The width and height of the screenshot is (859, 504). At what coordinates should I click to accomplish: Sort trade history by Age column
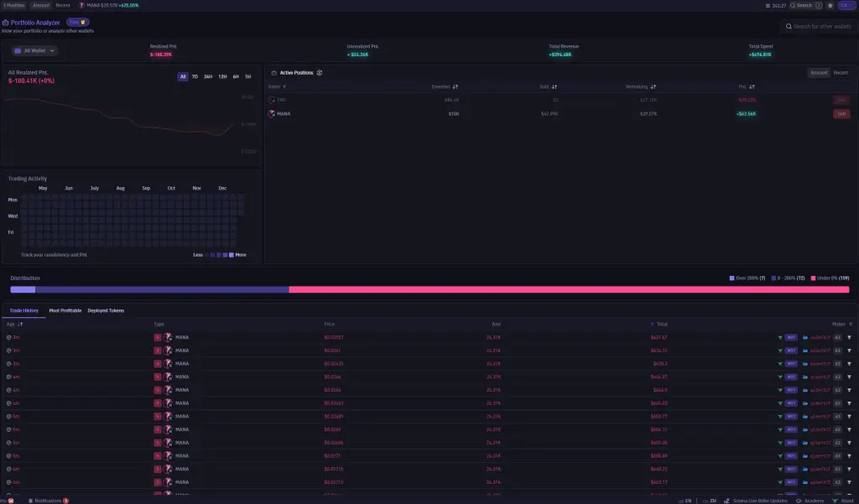(15, 323)
